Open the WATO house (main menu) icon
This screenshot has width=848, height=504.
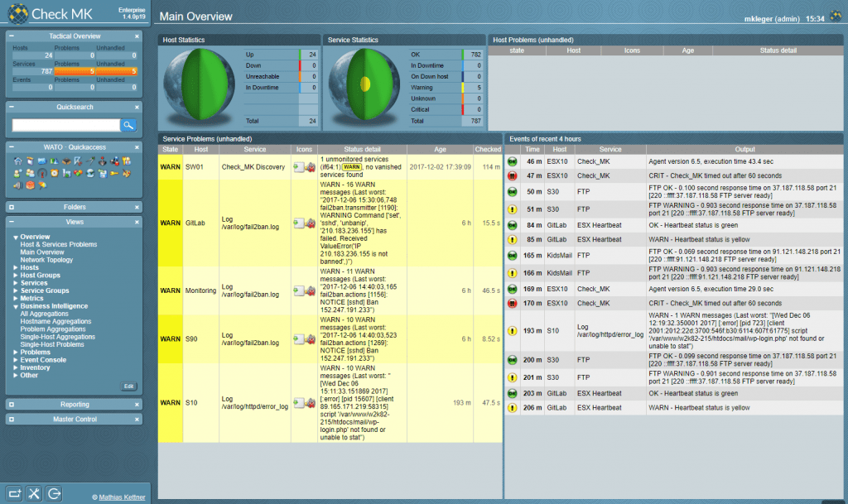pyautogui.click(x=18, y=161)
